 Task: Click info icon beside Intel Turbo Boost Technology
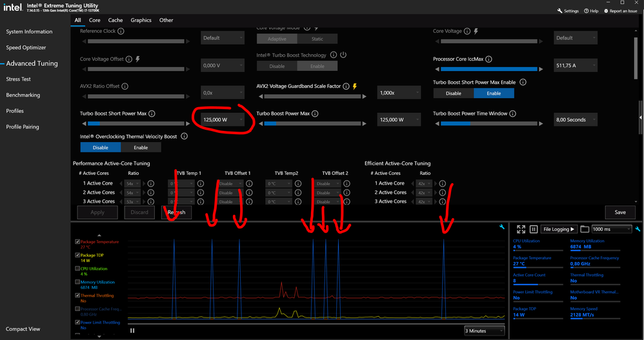coord(334,55)
